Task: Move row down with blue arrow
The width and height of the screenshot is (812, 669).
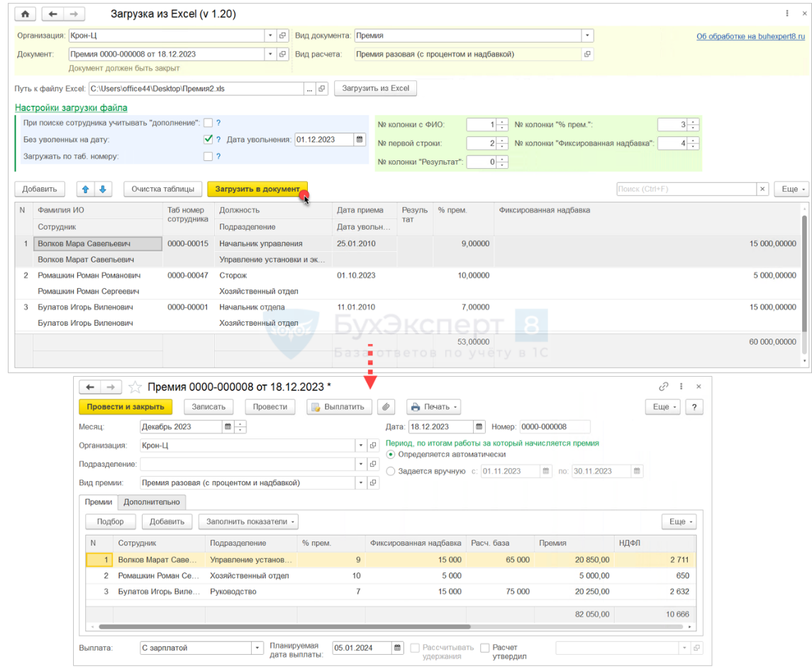Action: point(103,189)
